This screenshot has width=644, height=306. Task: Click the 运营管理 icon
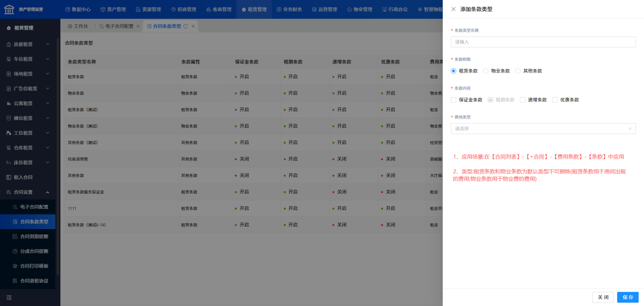pyautogui.click(x=314, y=9)
